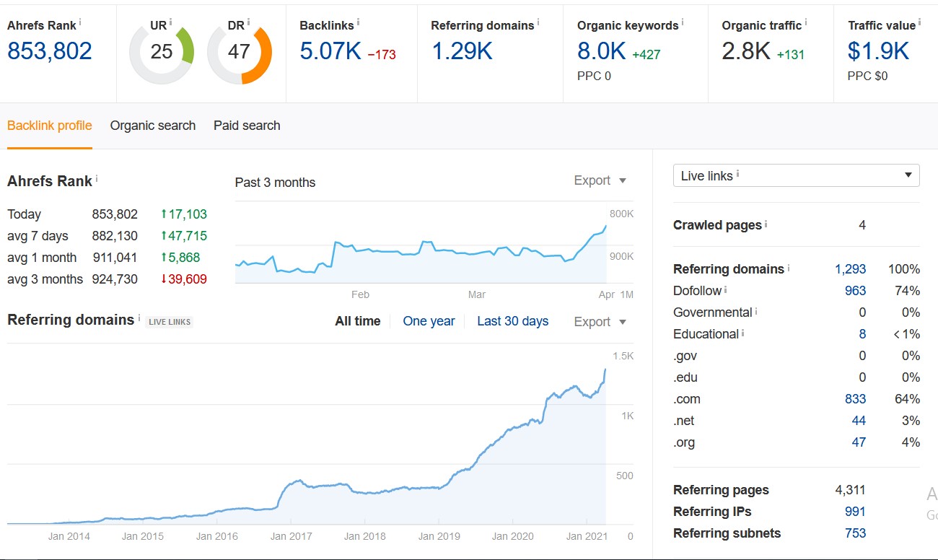Open Export menu for Referring domains chart
938x560 pixels.
(x=600, y=322)
